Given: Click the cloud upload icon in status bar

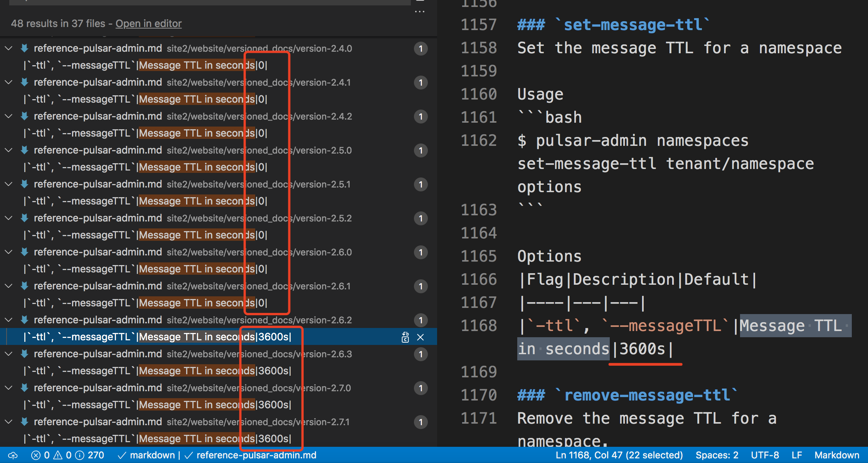Looking at the screenshot, I should [x=13, y=455].
